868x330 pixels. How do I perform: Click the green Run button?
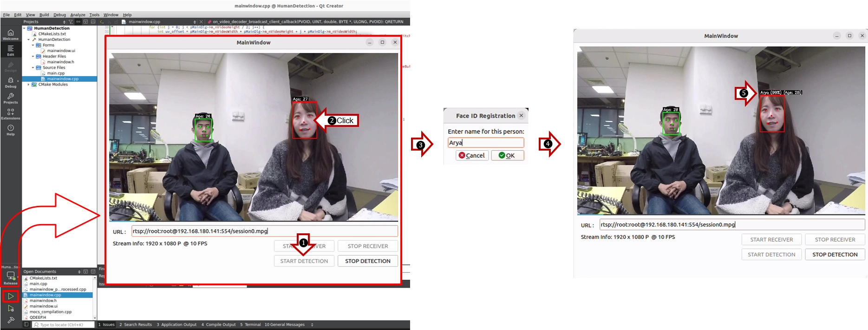(x=11, y=296)
